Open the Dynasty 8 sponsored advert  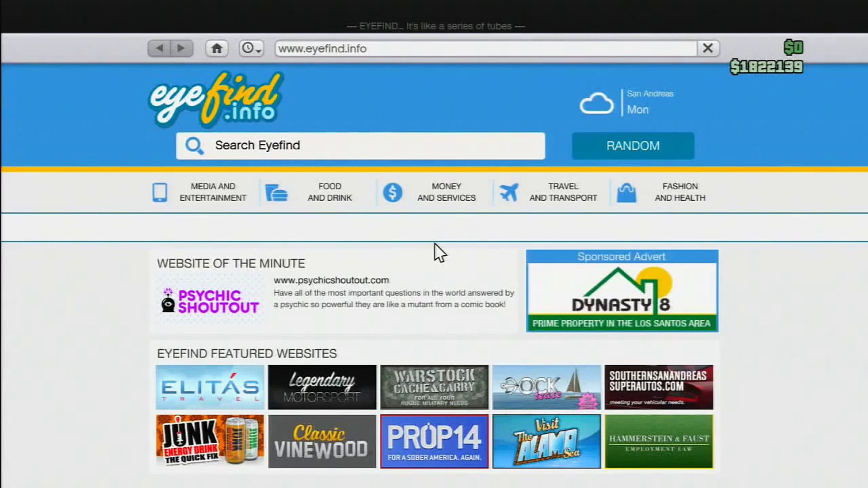click(x=622, y=291)
